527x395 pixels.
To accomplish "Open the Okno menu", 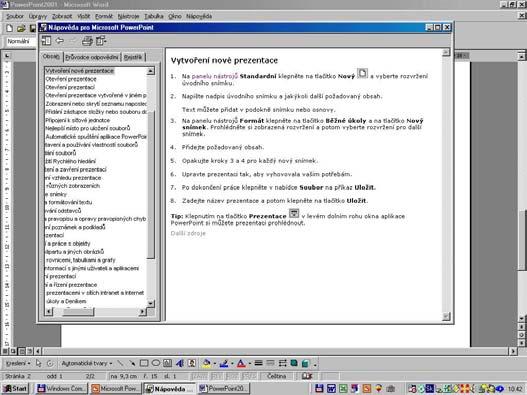I will (175, 16).
